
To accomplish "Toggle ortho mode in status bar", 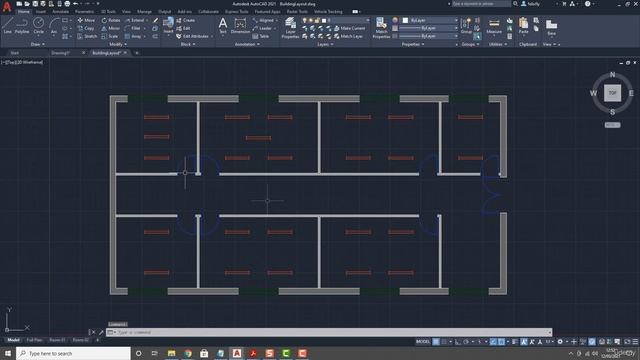I will tap(458, 342).
